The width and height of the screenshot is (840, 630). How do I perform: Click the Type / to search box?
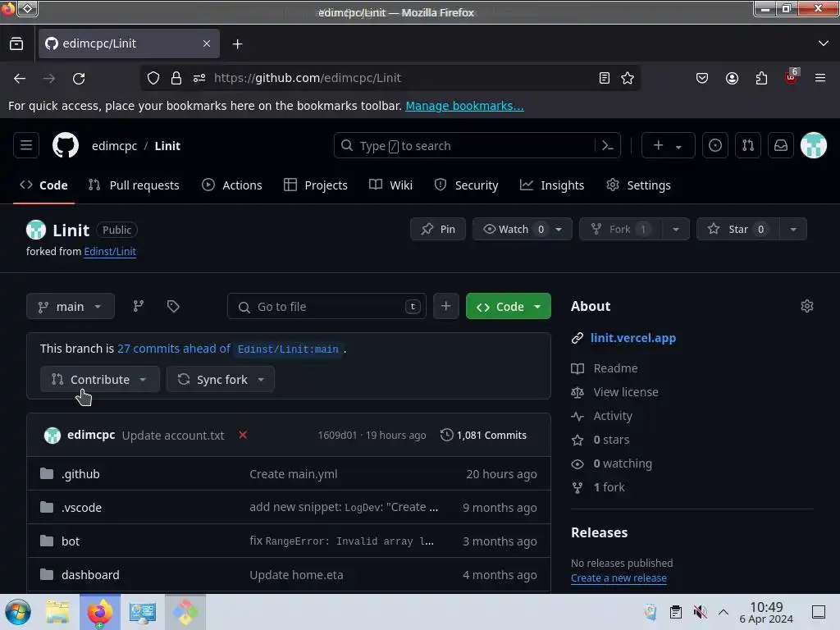tap(463, 145)
